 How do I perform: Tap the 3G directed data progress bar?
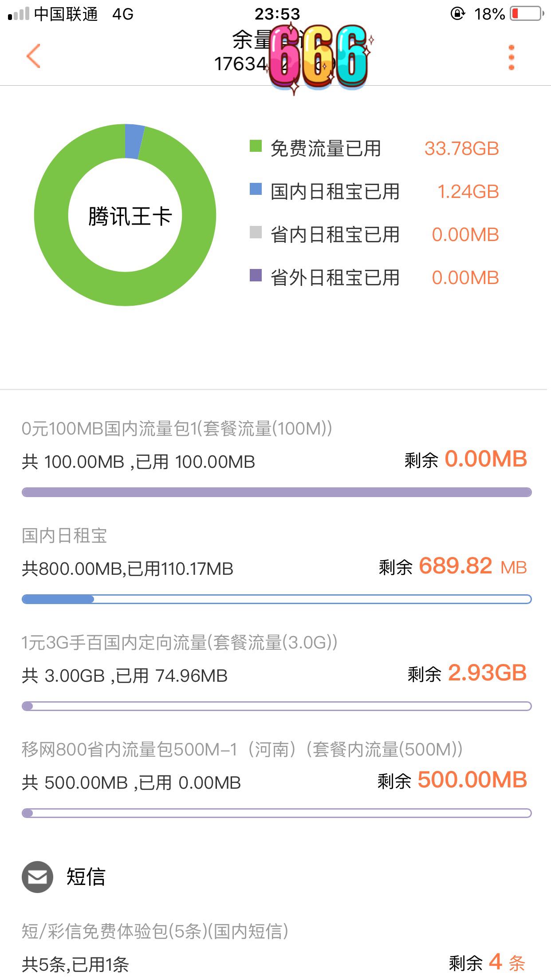tap(276, 706)
